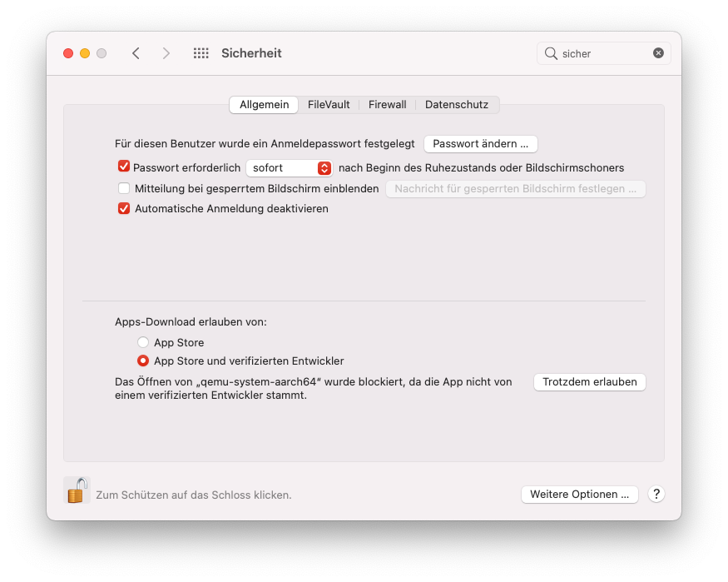Open help with the question mark button

pyautogui.click(x=656, y=494)
